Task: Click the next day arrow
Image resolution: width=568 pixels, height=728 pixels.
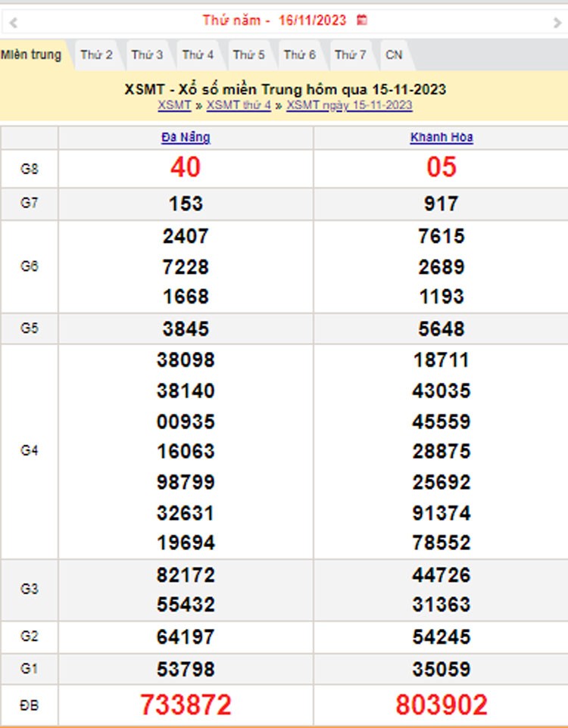Action: (557, 23)
